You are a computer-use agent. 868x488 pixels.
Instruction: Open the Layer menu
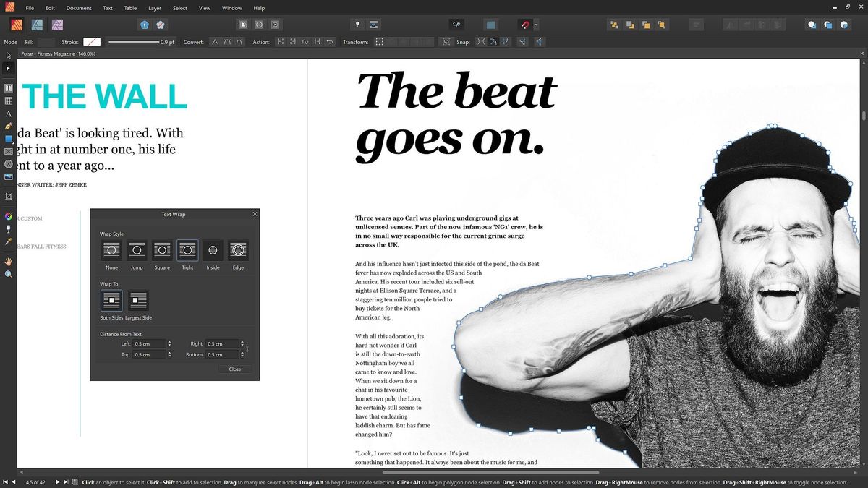[154, 8]
